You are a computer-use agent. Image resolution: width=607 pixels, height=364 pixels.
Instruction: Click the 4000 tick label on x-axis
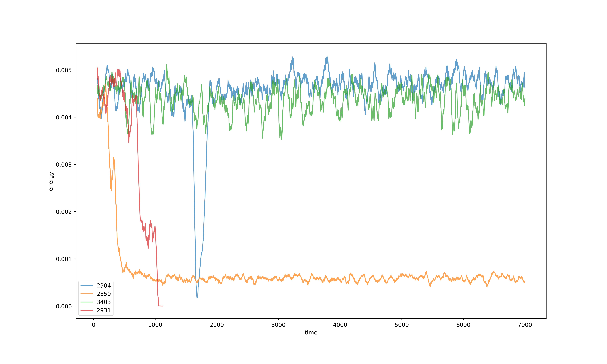340,325
